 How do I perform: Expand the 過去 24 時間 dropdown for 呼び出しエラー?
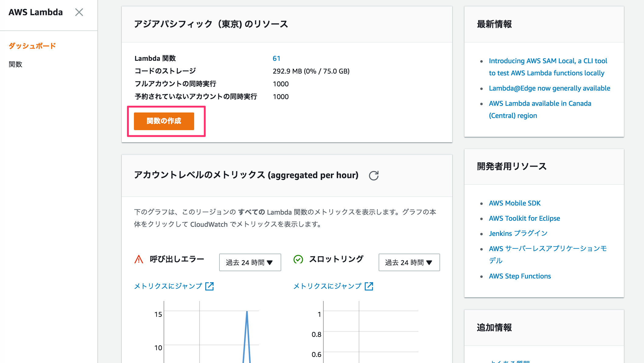(x=250, y=262)
